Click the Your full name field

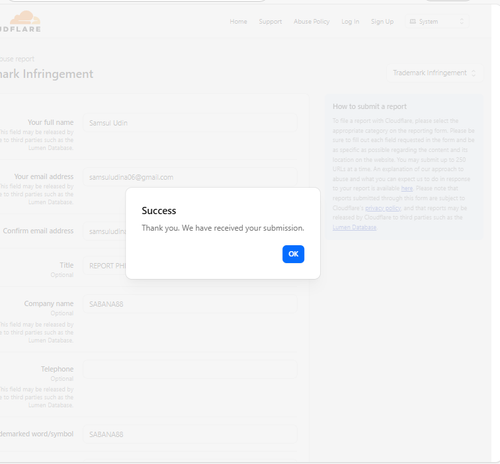coord(190,123)
